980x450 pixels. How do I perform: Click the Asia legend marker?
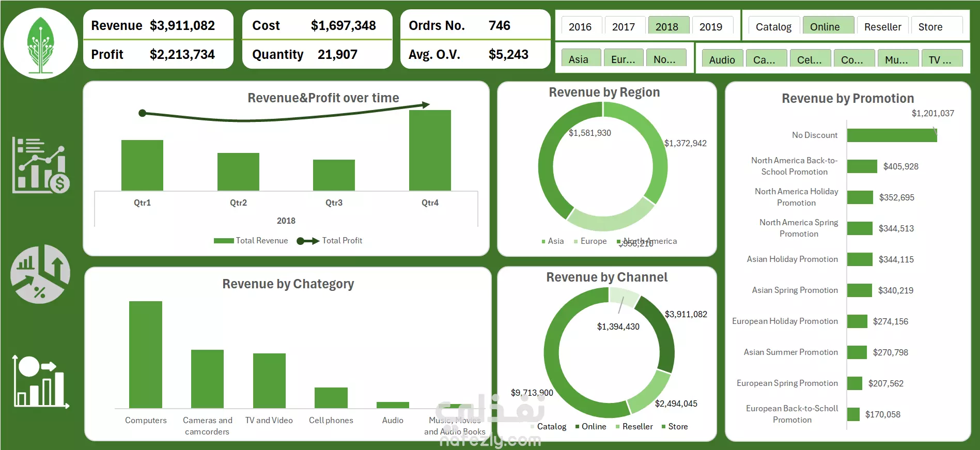543,241
